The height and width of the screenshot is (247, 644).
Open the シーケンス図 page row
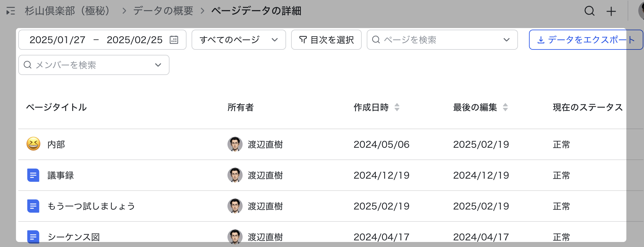[74, 237]
